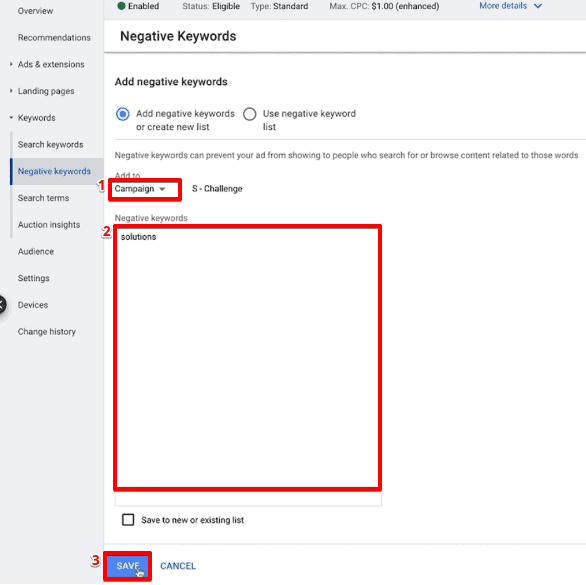Open Landing pages in sidebar
This screenshot has height=585, width=586.
tap(46, 91)
